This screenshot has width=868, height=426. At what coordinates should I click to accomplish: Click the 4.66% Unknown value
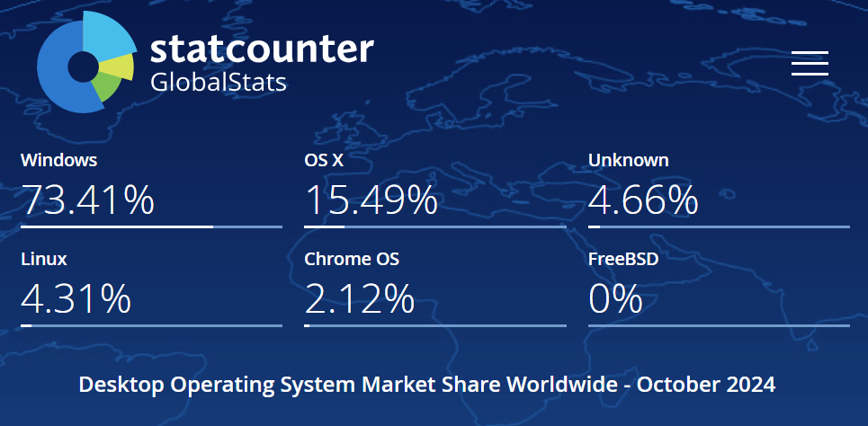coord(643,200)
